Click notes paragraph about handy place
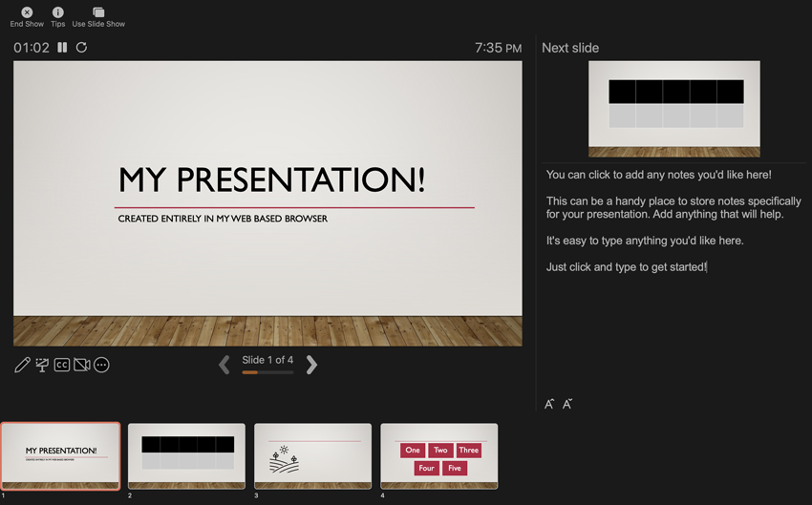Screen dimensions: 812x505 pos(673,207)
